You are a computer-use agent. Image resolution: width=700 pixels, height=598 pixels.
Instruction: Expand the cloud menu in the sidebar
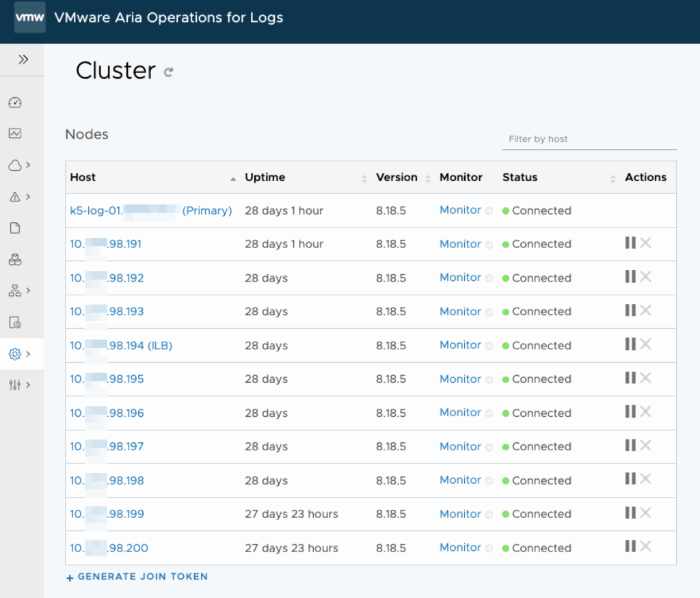20,165
